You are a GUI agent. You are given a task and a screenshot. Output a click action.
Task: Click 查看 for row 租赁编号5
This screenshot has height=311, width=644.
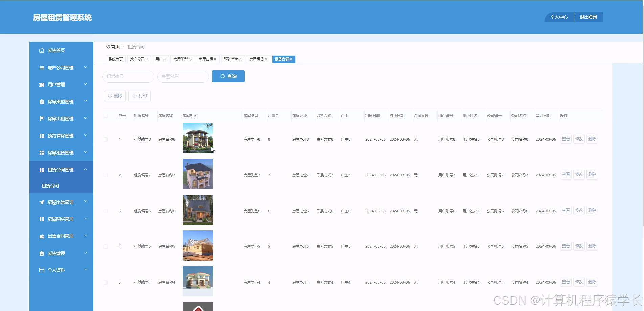(566, 246)
